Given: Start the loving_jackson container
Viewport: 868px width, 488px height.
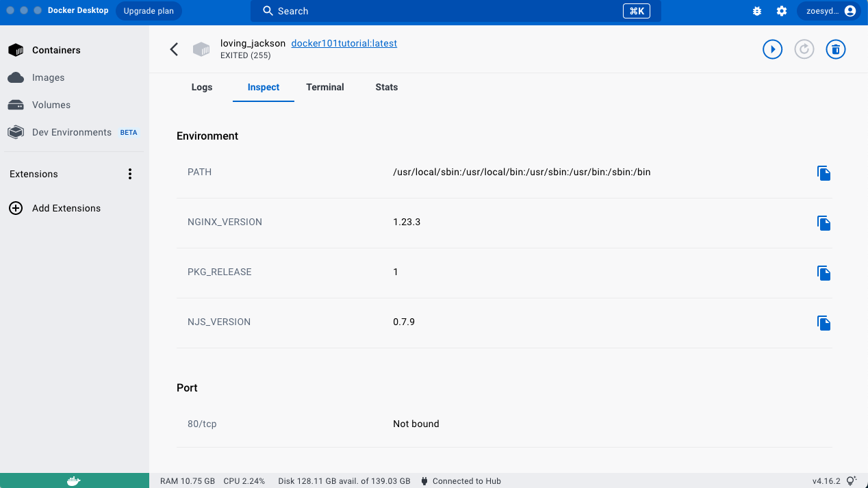Looking at the screenshot, I should [772, 49].
